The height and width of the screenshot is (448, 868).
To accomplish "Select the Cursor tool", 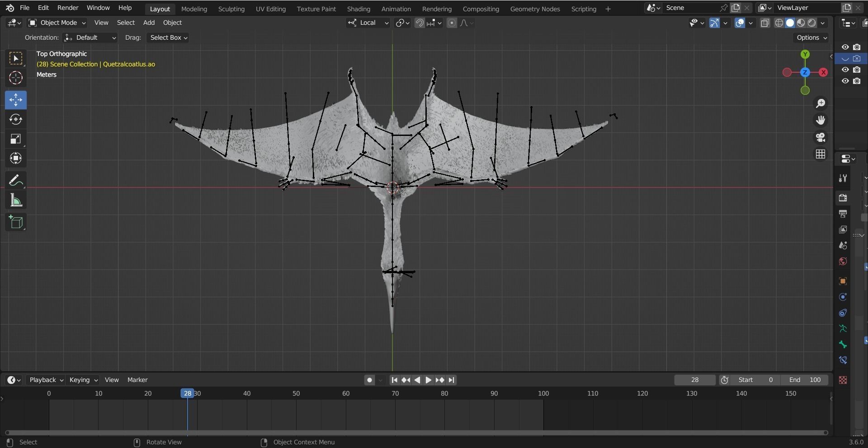I will (16, 78).
